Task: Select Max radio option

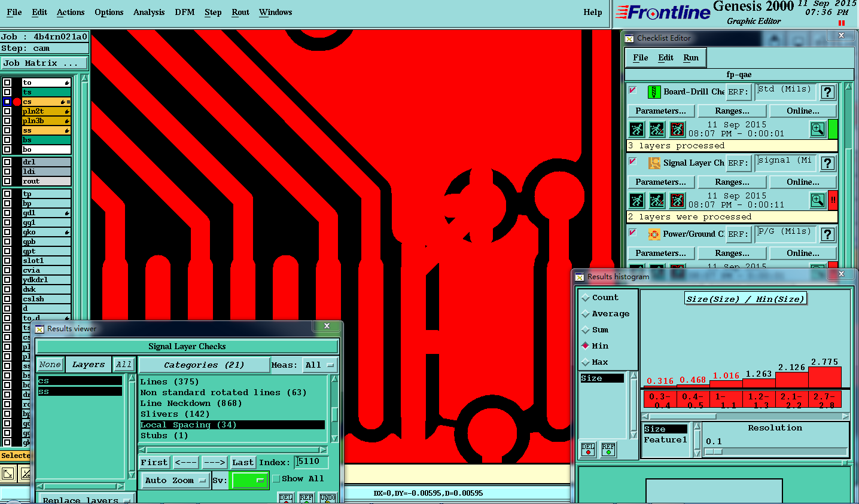Action: [x=586, y=362]
